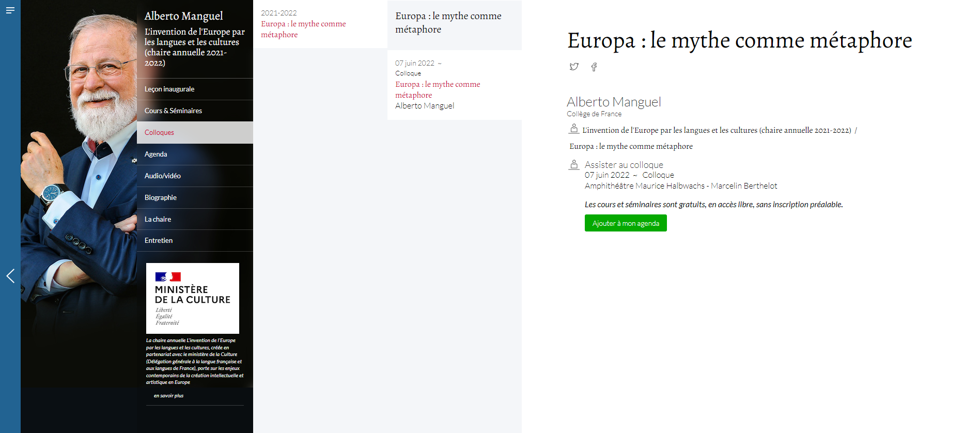
Task: Open the L'invention de l'Europe breadcrumb link
Action: tap(717, 130)
